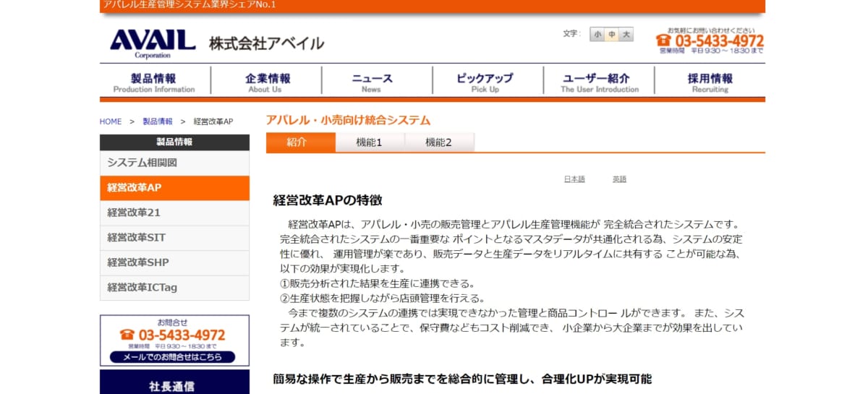Click メールでのお問合せはこちら button

pyautogui.click(x=172, y=357)
